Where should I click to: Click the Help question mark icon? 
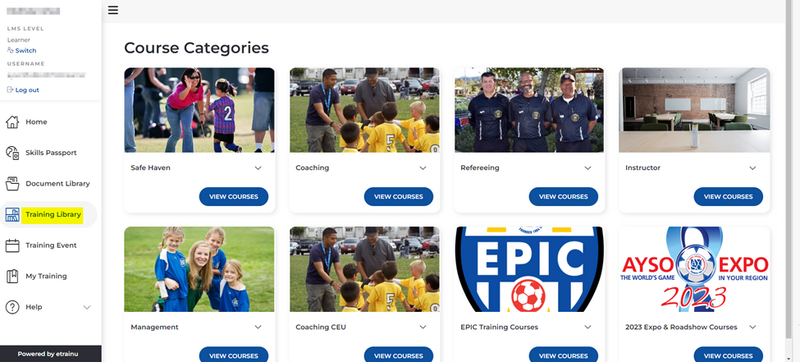(12, 307)
